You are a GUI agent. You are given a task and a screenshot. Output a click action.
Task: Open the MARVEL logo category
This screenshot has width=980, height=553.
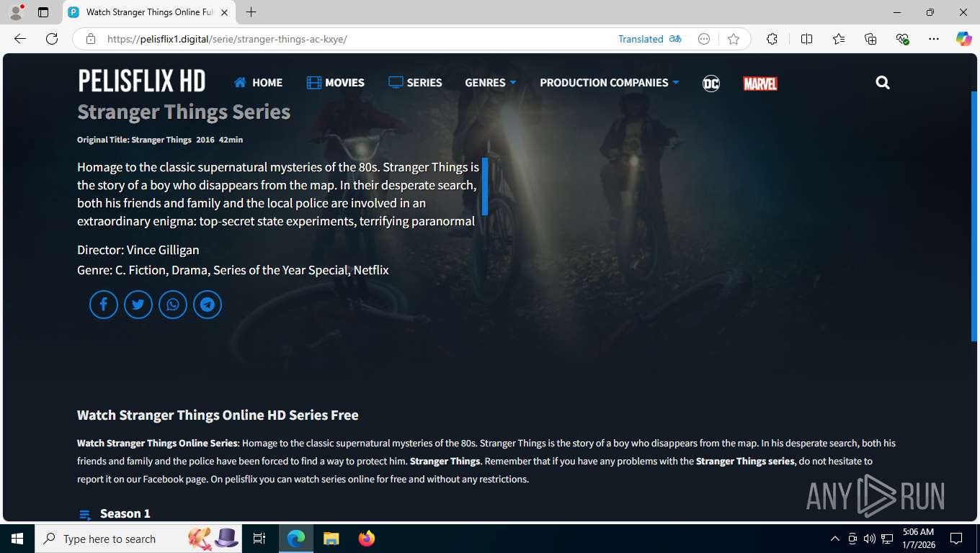point(760,84)
